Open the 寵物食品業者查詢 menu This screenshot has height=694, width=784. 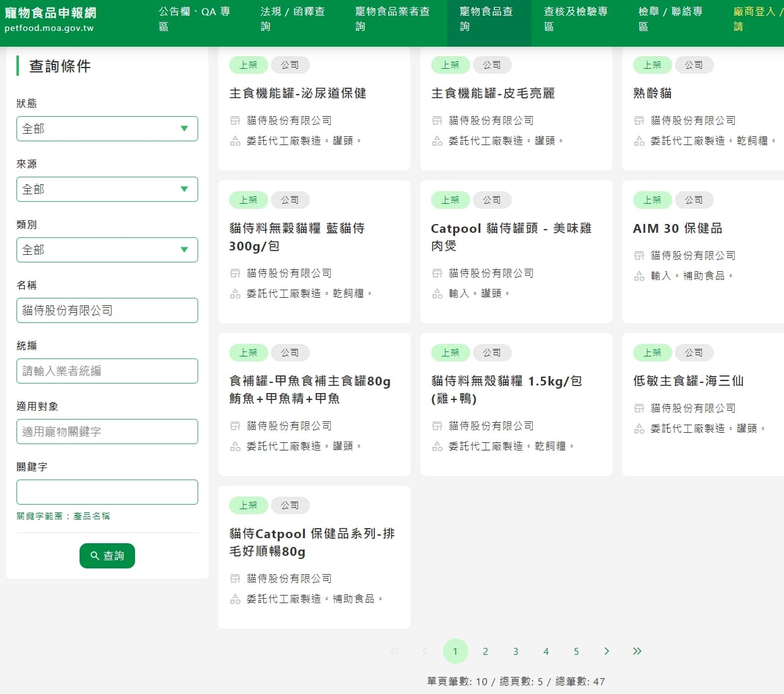click(392, 19)
